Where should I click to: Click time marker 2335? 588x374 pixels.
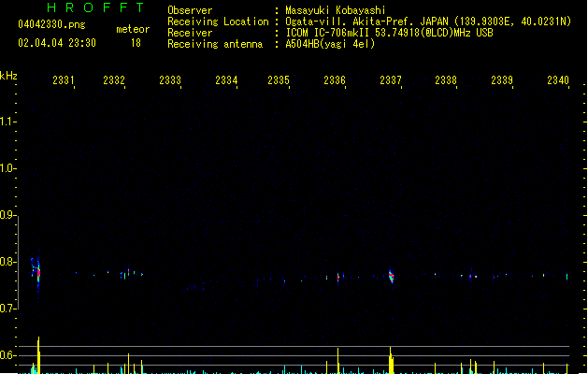coord(279,80)
